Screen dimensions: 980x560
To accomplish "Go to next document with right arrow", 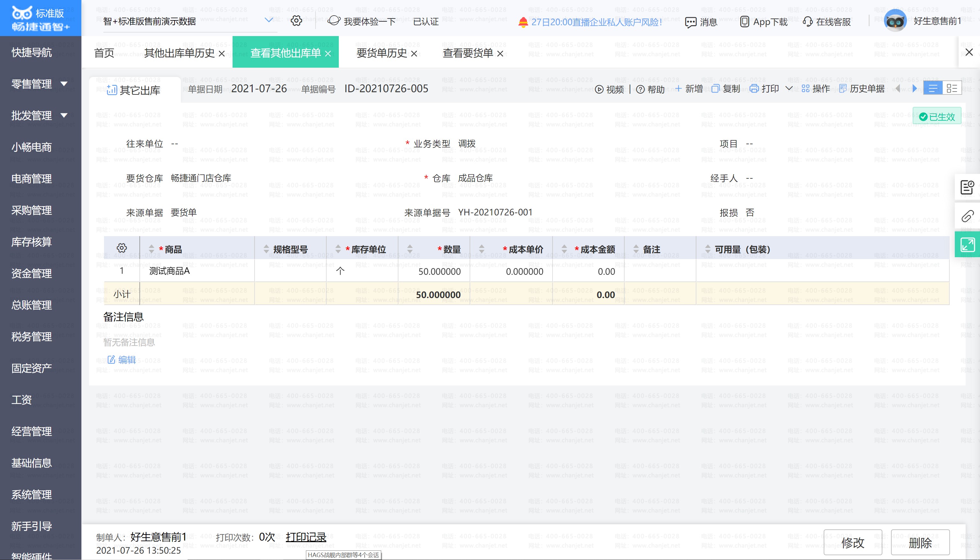I will (x=914, y=89).
